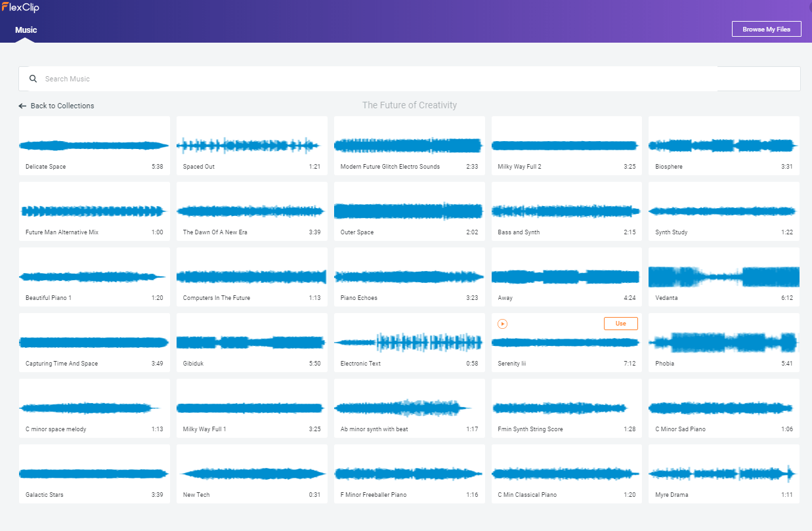Click the back arrow beside Collections
812x531 pixels.
22,106
